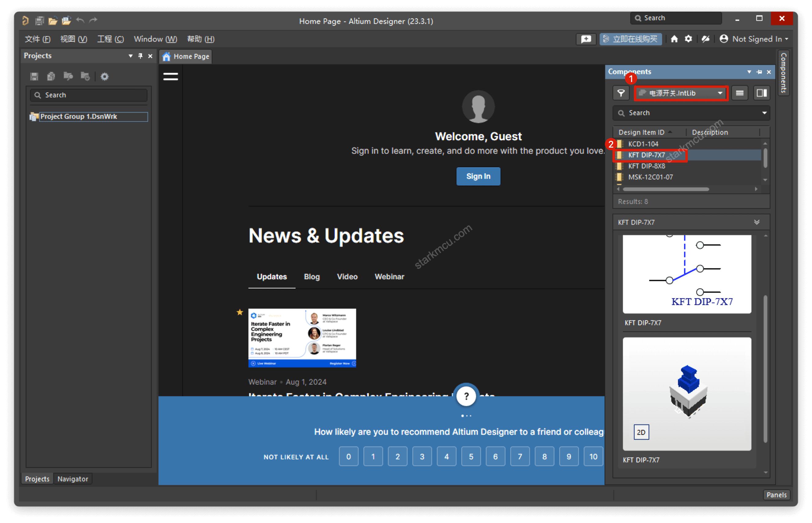Select the Home Page document tab
Screen dimensions: 812x523
point(185,56)
